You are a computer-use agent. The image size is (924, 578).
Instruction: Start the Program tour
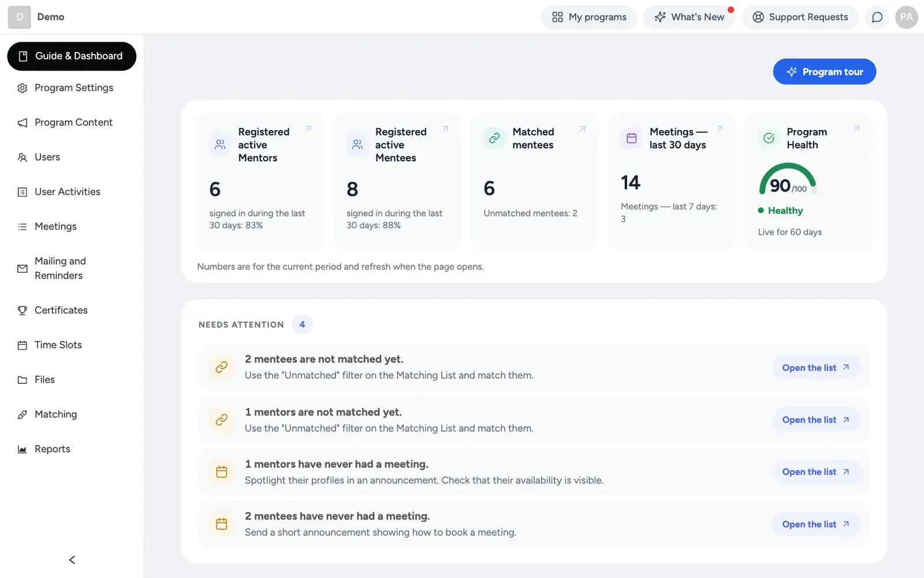[x=824, y=72]
